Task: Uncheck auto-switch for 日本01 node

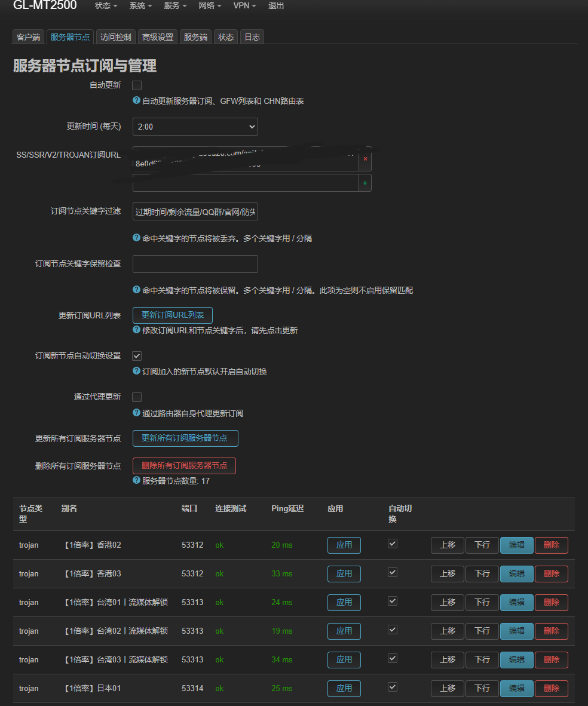Action: tap(393, 687)
